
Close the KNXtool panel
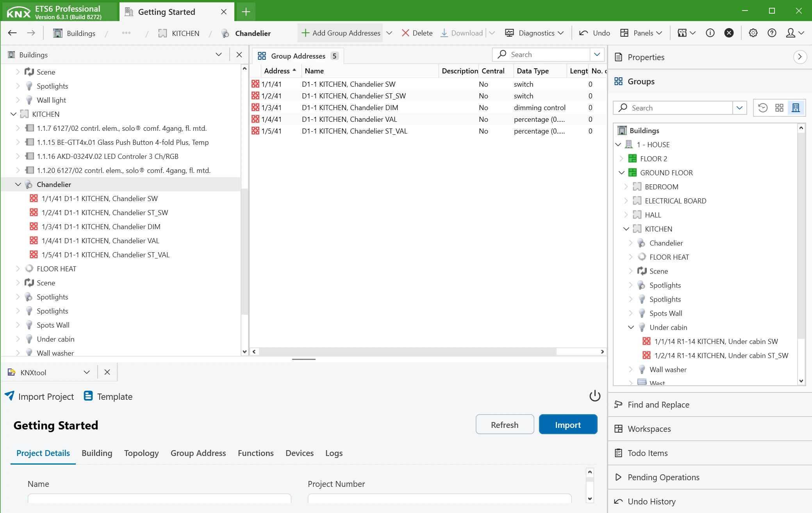tap(107, 372)
